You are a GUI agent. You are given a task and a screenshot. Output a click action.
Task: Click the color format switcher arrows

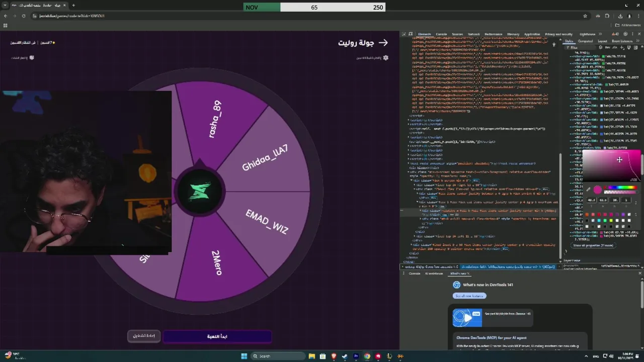636,203
